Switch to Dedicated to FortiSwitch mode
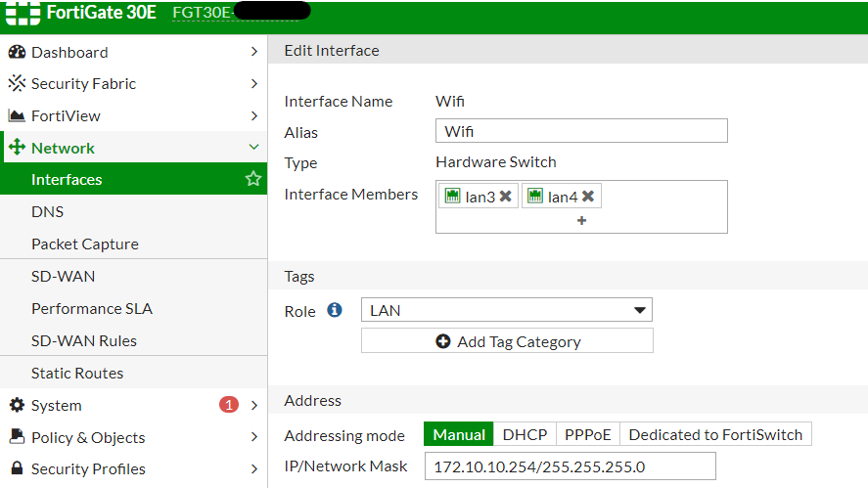 pyautogui.click(x=715, y=435)
